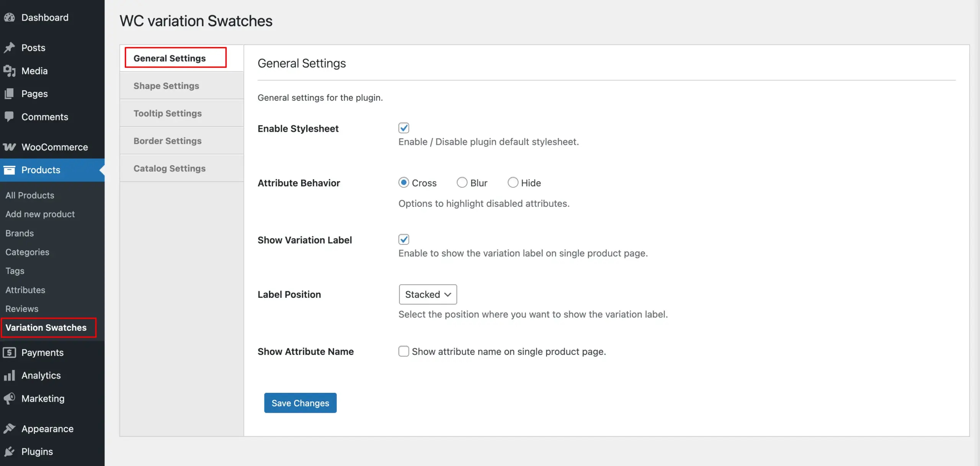Enable Show attribute name on single product page
The width and height of the screenshot is (980, 466).
click(404, 351)
